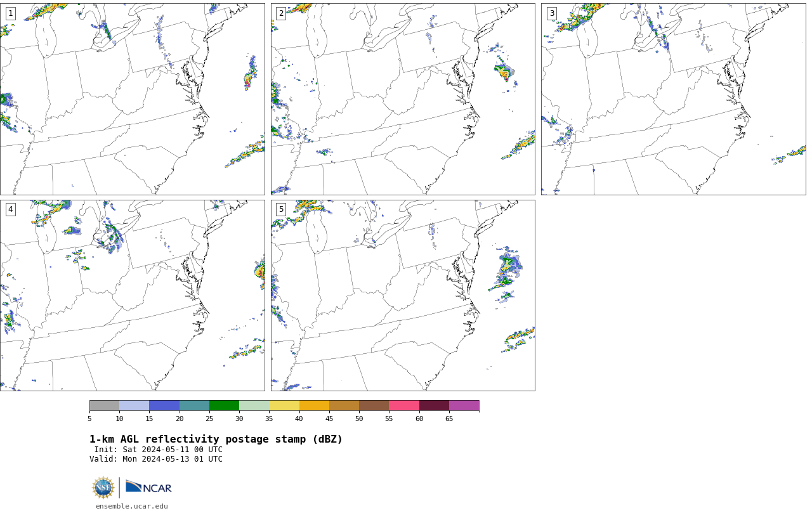Click the Valid: Mon 2024-05-13 01 UTC text
Screen dimensions: 812x513
[x=156, y=459]
